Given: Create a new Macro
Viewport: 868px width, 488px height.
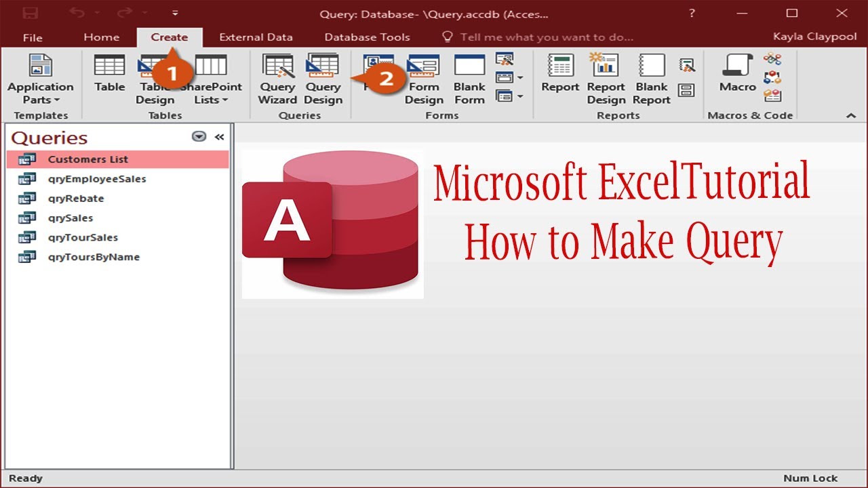Looking at the screenshot, I should [737, 74].
